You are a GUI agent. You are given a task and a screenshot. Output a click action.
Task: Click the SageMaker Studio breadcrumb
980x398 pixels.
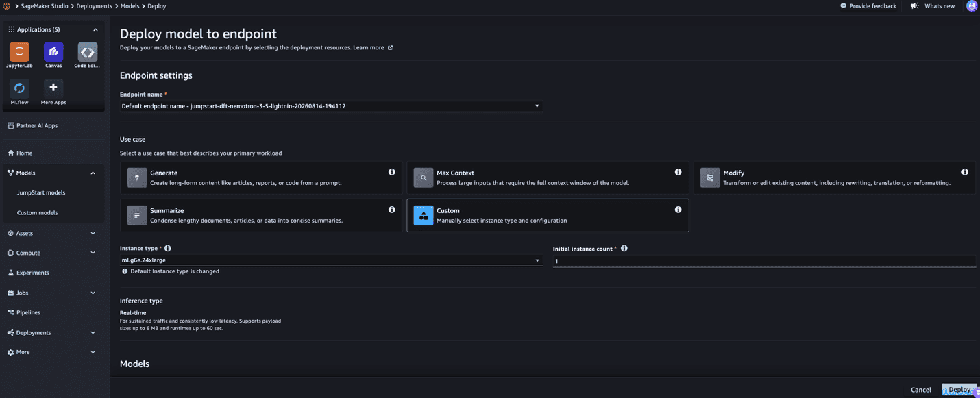pos(45,6)
